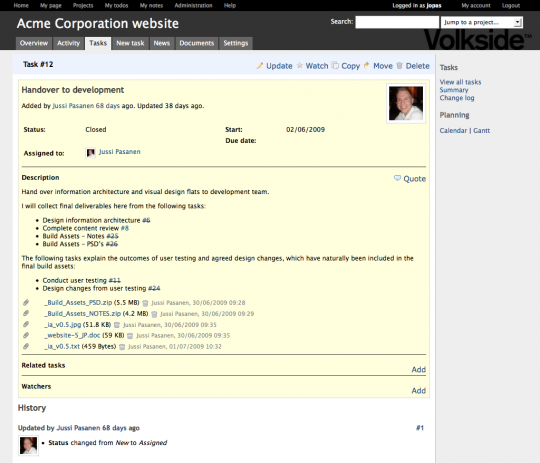Open task #8 content review link
The image size is (540, 463).
click(125, 228)
